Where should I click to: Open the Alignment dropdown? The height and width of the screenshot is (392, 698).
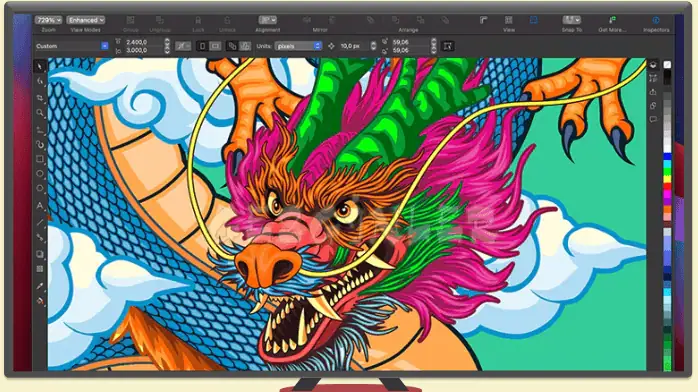[x=268, y=20]
